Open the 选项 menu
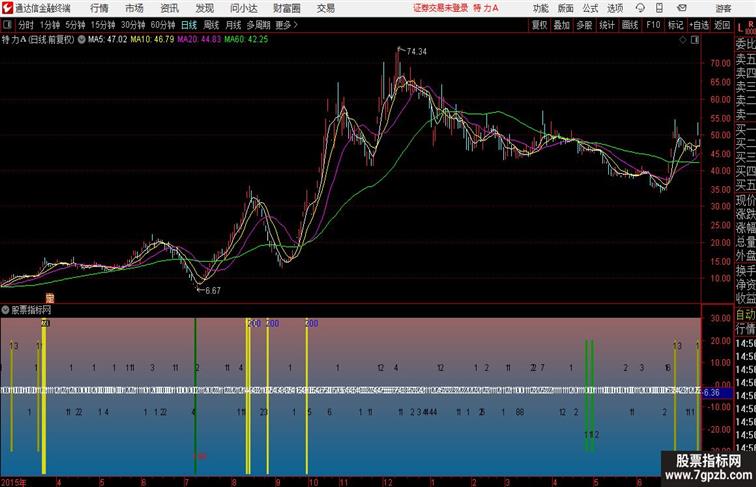This screenshot has height=487, width=756. click(615, 8)
